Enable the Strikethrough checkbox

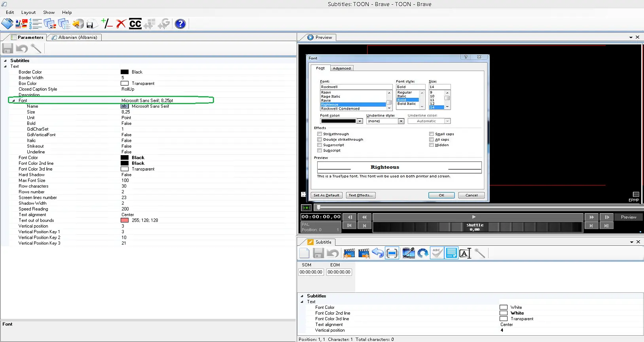320,134
